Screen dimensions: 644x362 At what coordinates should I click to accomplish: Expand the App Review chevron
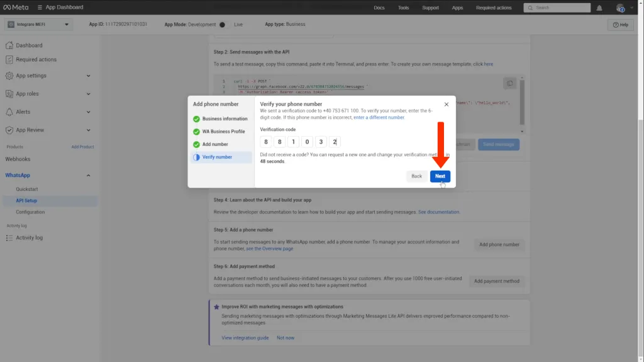click(88, 130)
